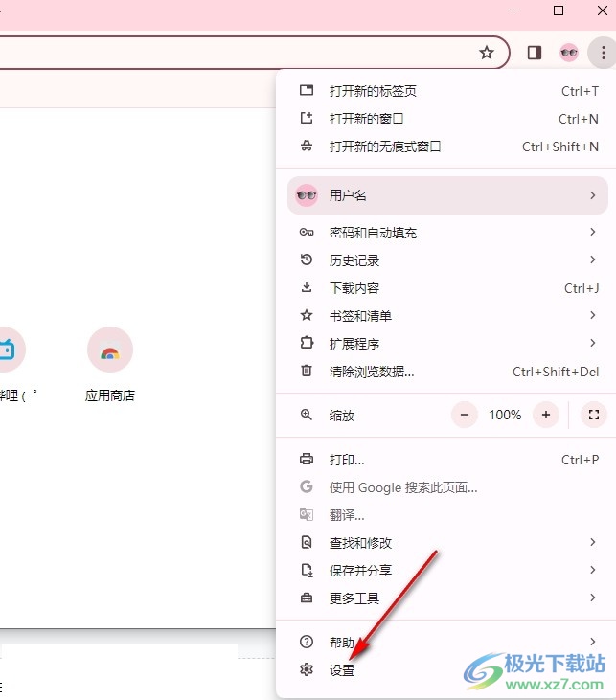The width and height of the screenshot is (616, 700).
Task: Click the Ctrl+T shortcut text
Action: pos(580,91)
